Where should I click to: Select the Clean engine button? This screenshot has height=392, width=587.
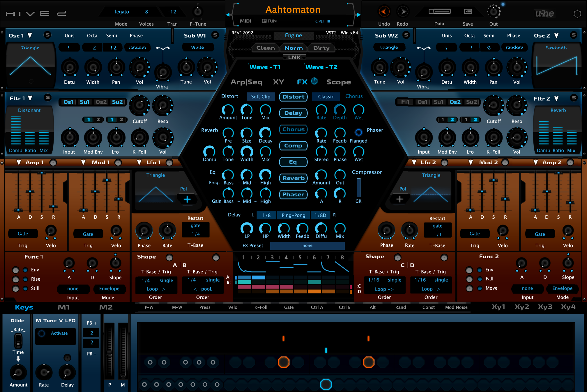click(x=266, y=48)
